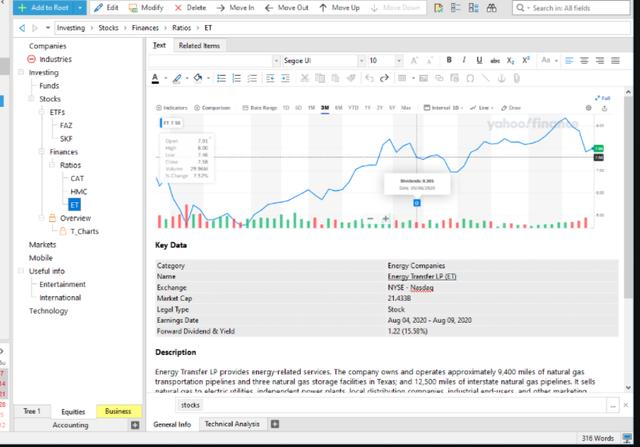
Task: Open the font color dropdown arrow
Action: tap(166, 78)
